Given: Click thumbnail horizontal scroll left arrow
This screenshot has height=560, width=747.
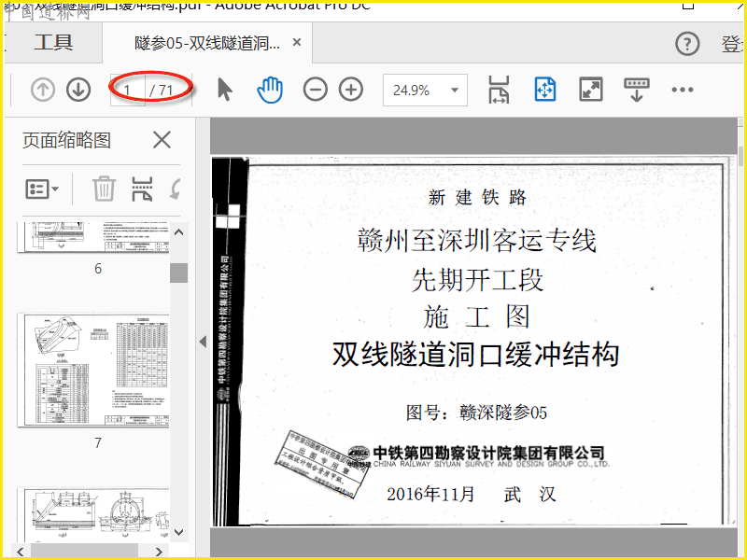Looking at the screenshot, I should pos(20,552).
